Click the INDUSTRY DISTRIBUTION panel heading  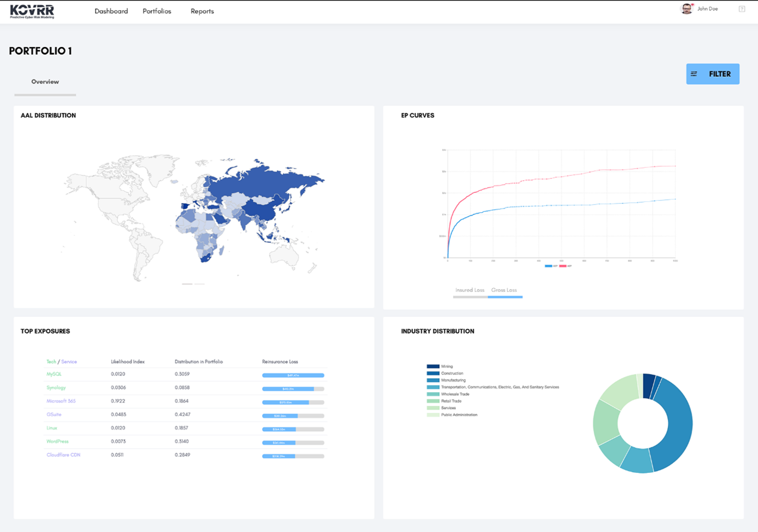click(438, 331)
